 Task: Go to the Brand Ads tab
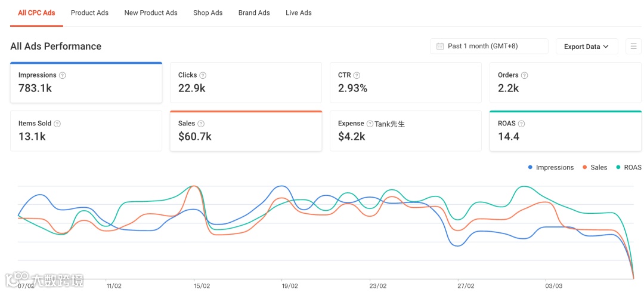coord(254,13)
